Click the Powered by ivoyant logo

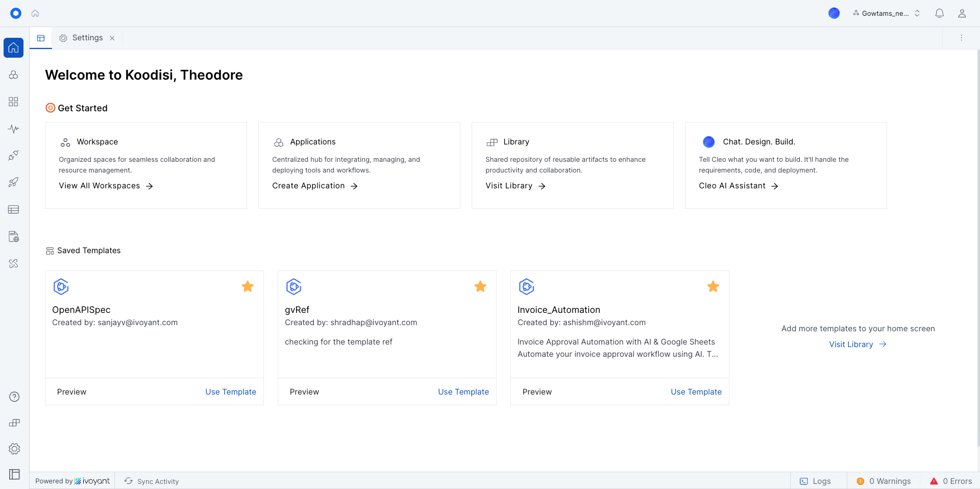[72, 481]
